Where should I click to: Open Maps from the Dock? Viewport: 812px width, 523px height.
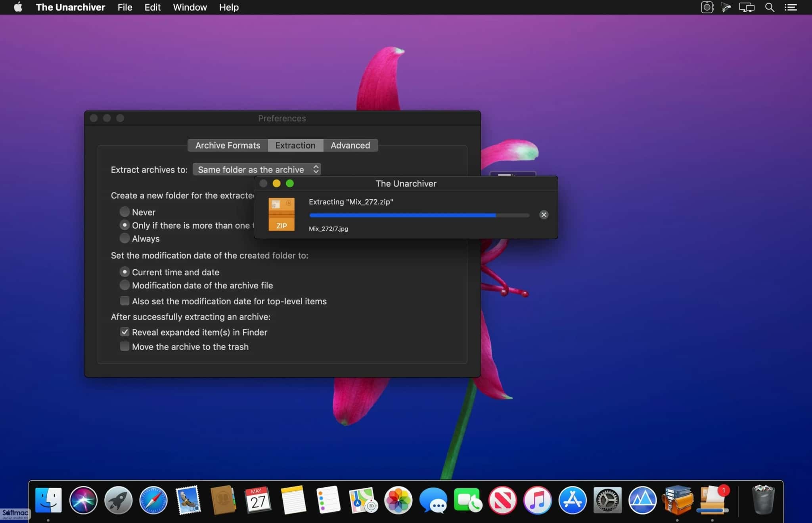pyautogui.click(x=363, y=500)
